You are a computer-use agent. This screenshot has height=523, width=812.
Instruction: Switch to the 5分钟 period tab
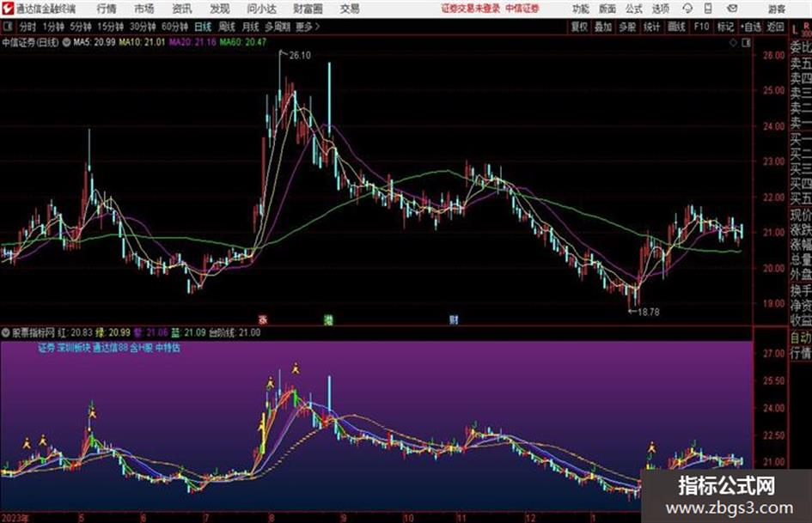coord(81,27)
